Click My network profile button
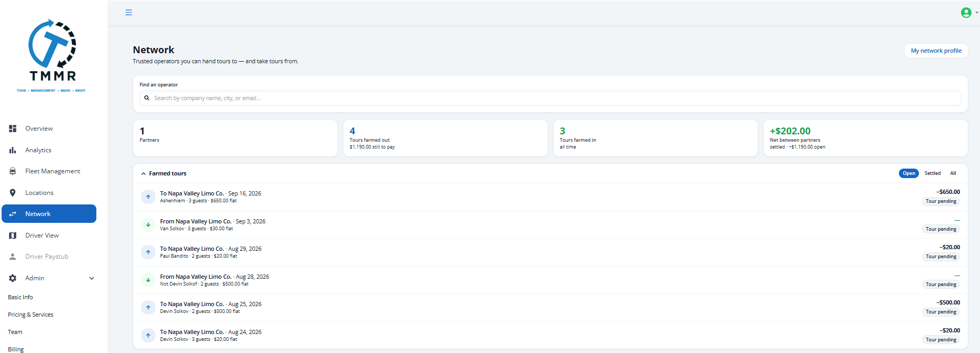980x353 pixels. pyautogui.click(x=936, y=51)
